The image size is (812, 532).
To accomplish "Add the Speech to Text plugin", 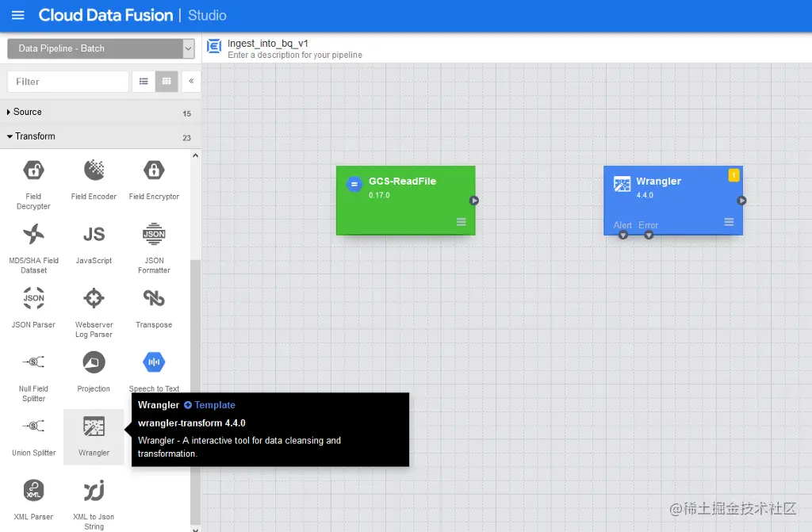I will pyautogui.click(x=154, y=371).
